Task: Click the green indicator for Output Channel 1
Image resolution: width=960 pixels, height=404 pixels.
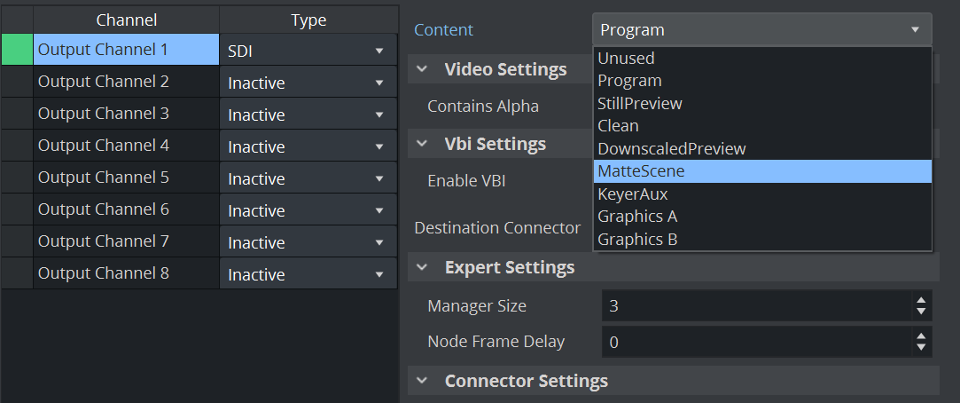Action: pos(17,50)
